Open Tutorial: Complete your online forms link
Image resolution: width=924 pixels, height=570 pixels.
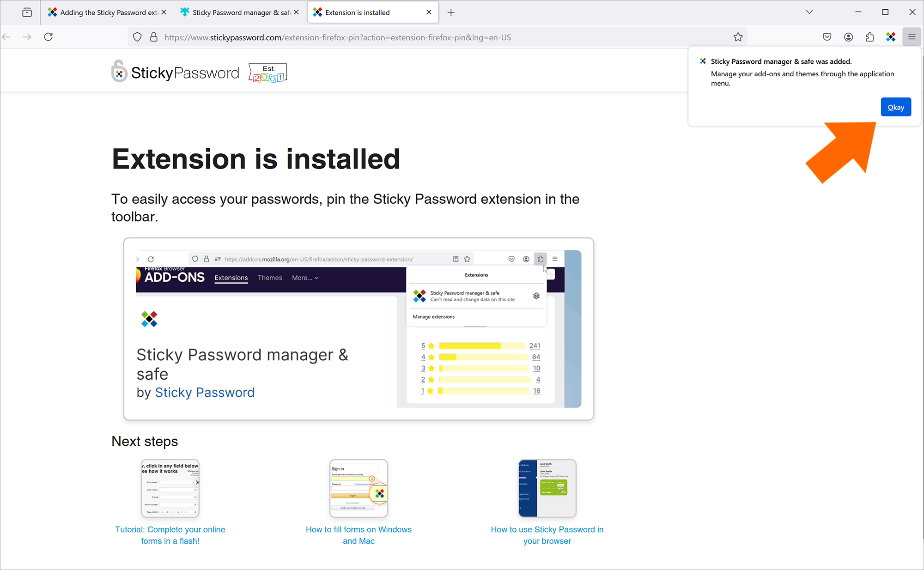point(170,535)
